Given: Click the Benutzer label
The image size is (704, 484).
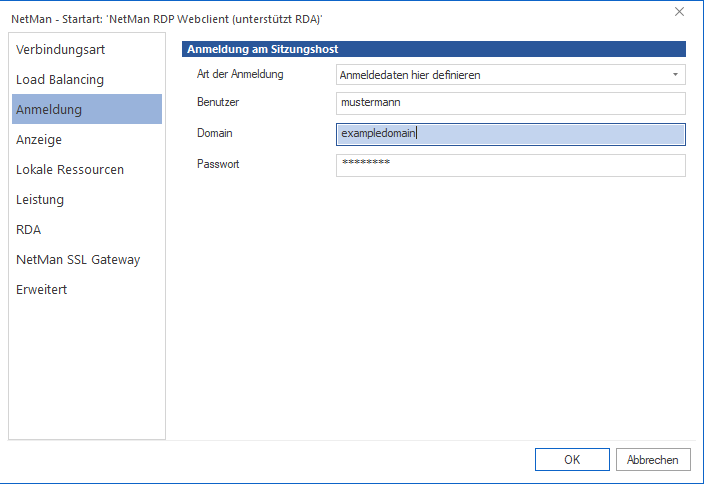Looking at the screenshot, I should (218, 102).
